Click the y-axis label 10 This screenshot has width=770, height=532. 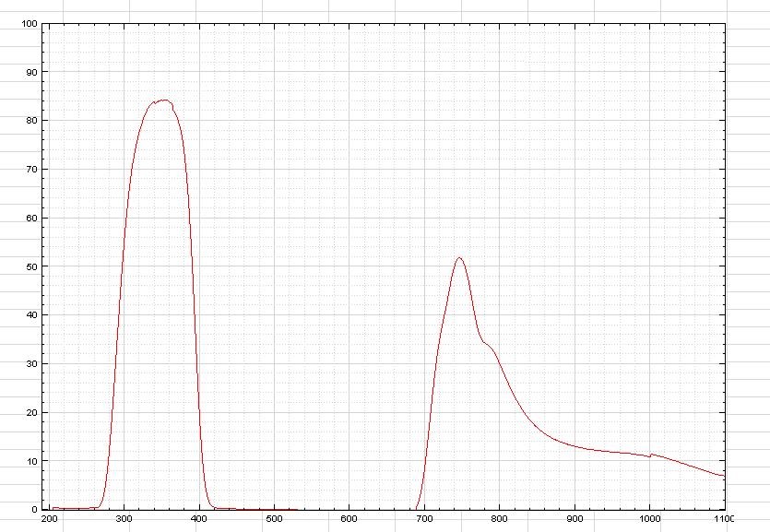tap(31, 461)
